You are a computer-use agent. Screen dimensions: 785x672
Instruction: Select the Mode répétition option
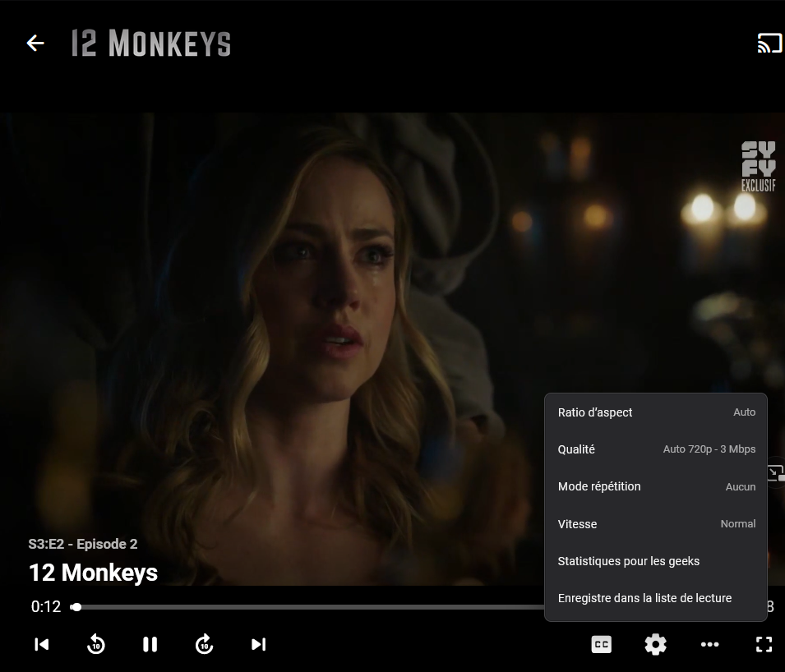click(655, 486)
